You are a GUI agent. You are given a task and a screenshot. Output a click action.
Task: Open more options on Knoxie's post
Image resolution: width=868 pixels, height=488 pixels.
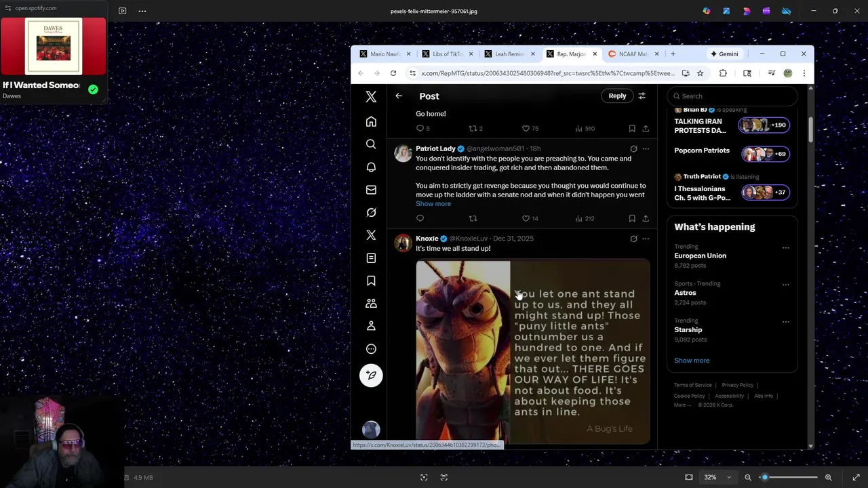[646, 239]
